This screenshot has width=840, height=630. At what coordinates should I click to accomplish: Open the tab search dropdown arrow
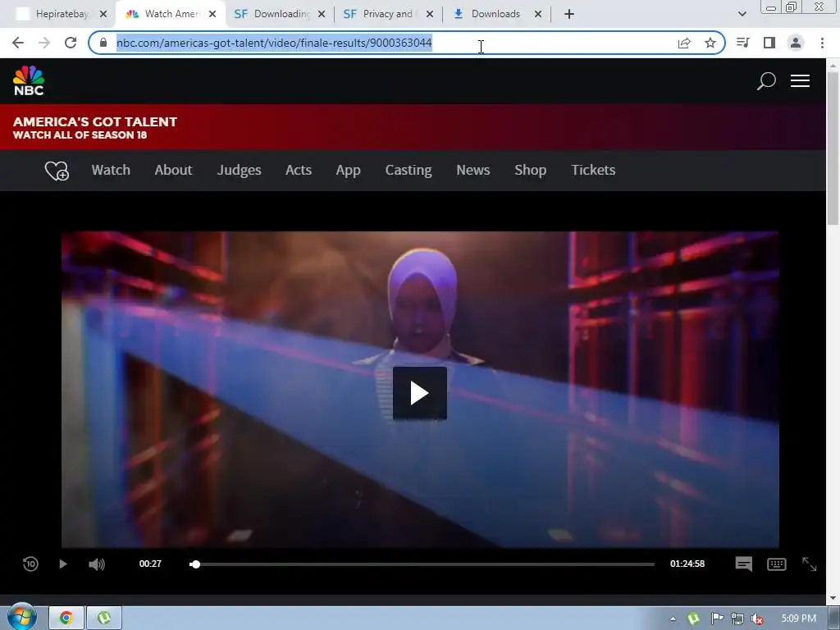point(742,14)
